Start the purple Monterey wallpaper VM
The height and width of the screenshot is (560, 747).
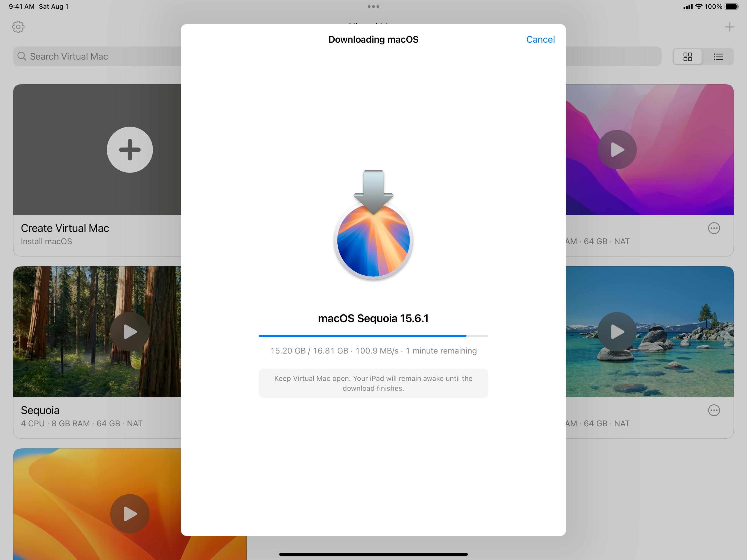pyautogui.click(x=617, y=150)
